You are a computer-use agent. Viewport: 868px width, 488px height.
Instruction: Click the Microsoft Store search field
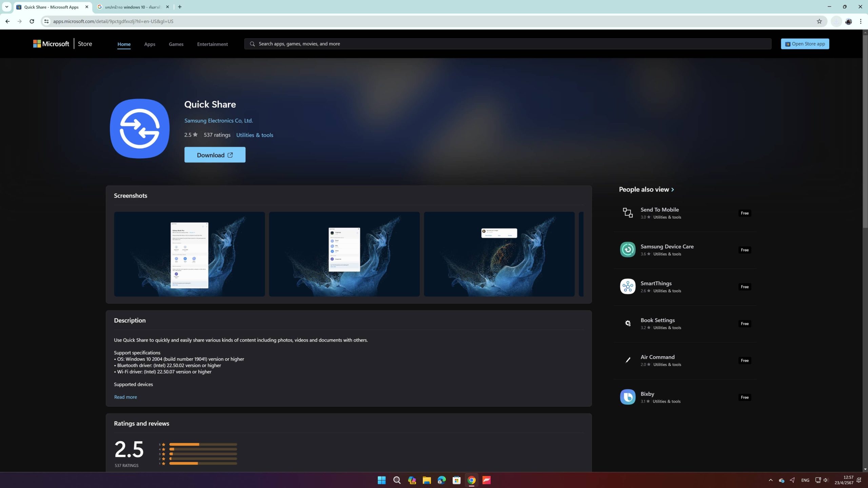(x=509, y=44)
